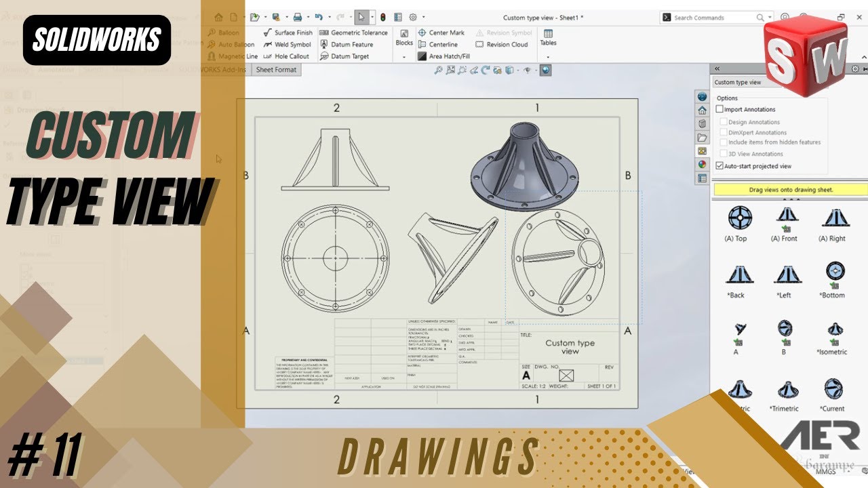The image size is (868, 488).
Task: Select the Weld Symbol tool
Action: click(x=287, y=45)
